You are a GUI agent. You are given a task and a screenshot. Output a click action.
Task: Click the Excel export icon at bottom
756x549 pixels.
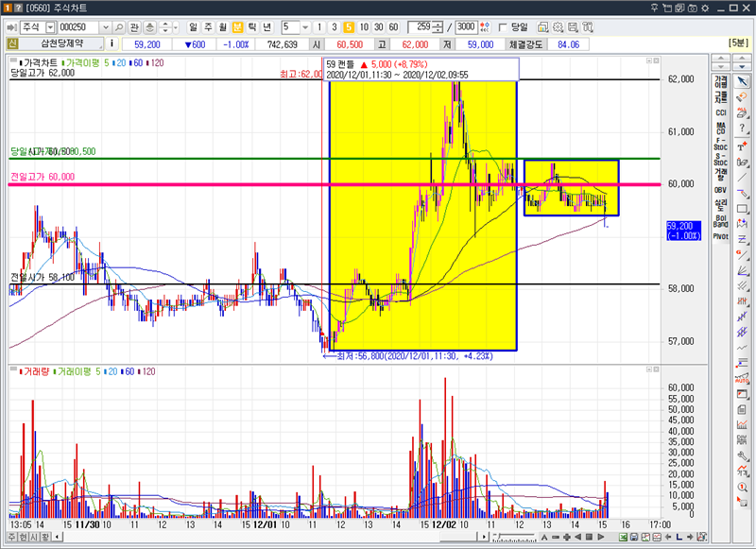(x=623, y=537)
